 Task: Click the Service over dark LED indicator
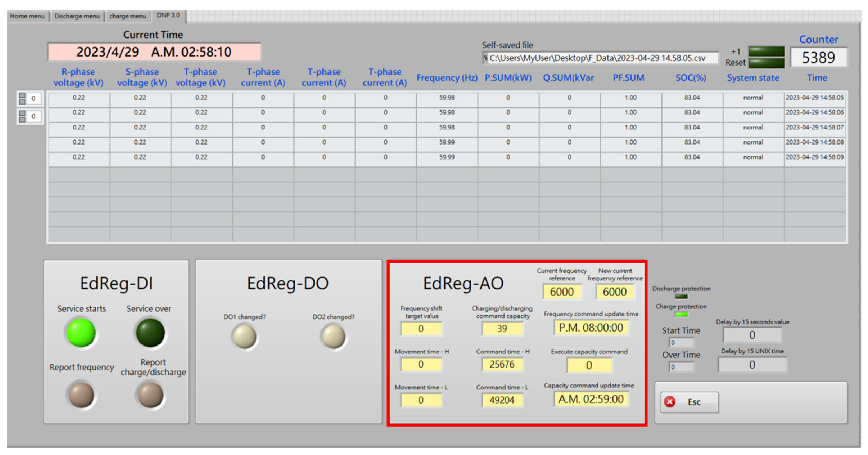pyautogui.click(x=150, y=333)
